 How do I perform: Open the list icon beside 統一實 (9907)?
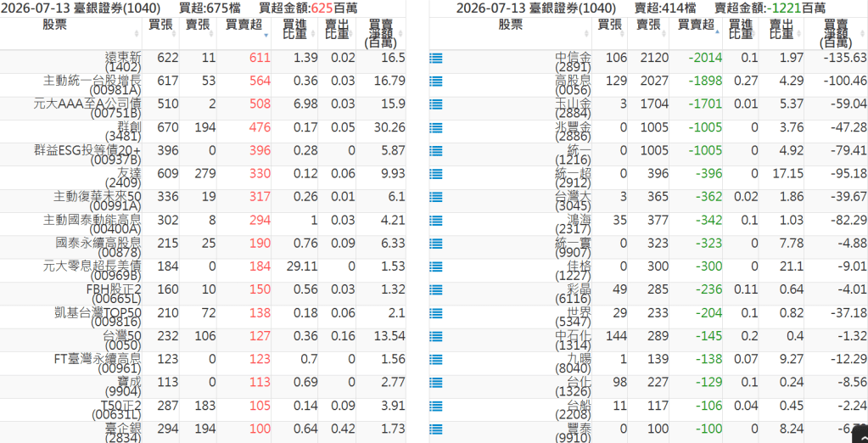pos(435,244)
